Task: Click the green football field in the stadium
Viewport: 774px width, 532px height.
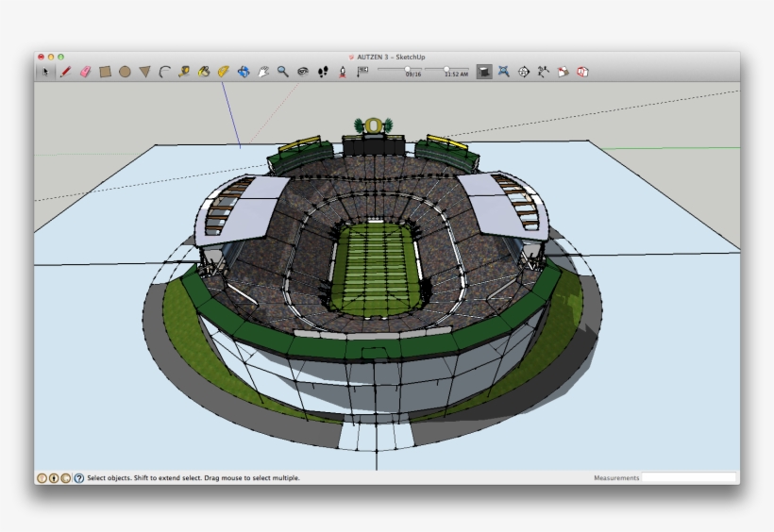Action: tap(375, 267)
